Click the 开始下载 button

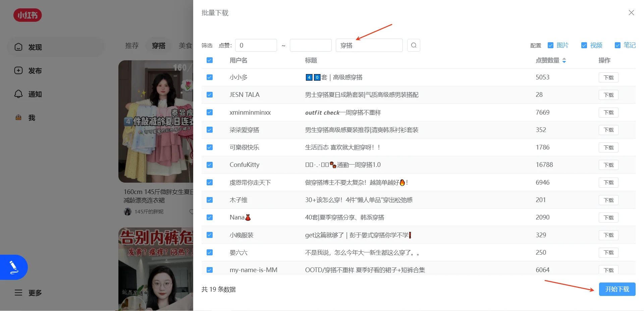click(617, 289)
